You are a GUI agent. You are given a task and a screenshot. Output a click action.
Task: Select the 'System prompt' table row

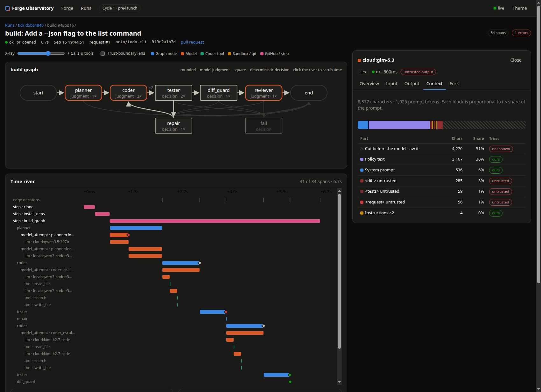point(442,170)
